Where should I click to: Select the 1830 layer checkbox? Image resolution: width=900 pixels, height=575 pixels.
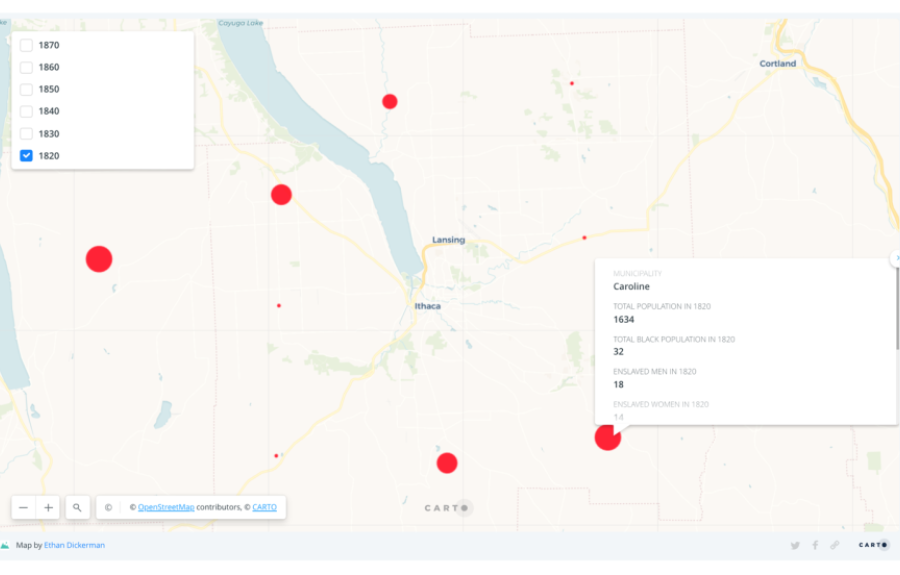click(27, 133)
